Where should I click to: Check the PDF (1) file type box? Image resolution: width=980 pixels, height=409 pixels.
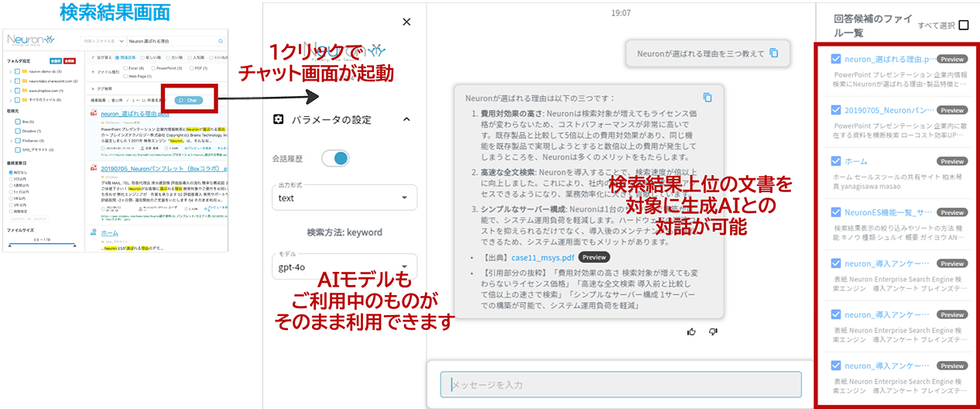point(192,68)
